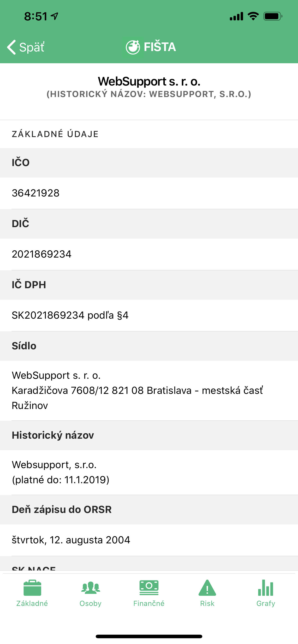298x644 pixels.
Task: Tap the FIŠTA logo icon in header
Action: coord(133,47)
